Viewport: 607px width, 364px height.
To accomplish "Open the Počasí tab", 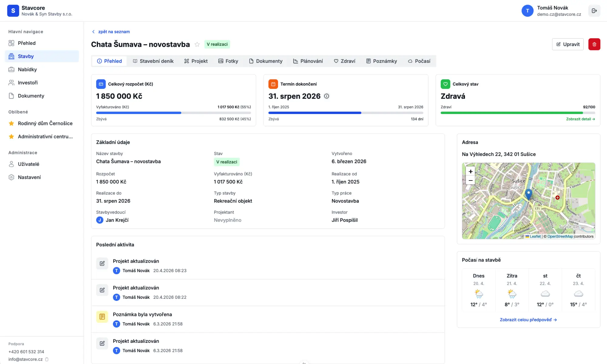I will click(419, 61).
